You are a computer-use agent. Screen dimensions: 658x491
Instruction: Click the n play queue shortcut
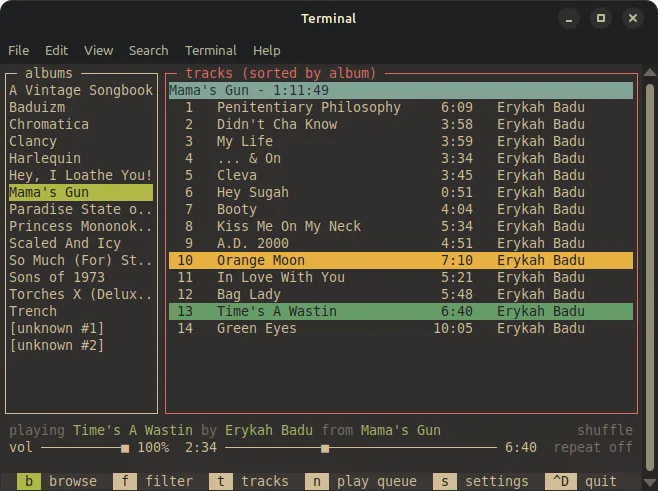tap(361, 481)
